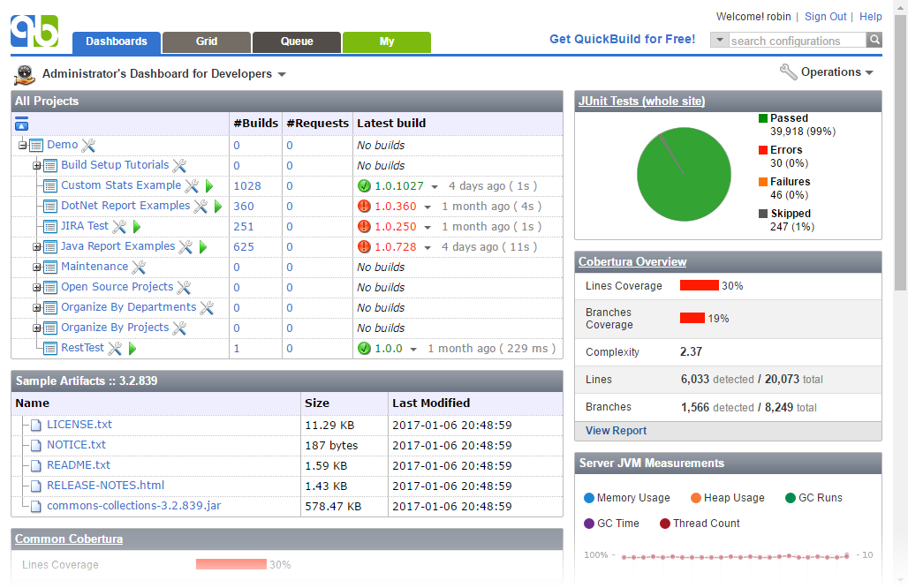Screen dimensions: 908x588
Task: Toggle Heap Usage series in JVM chart
Action: coord(728,498)
